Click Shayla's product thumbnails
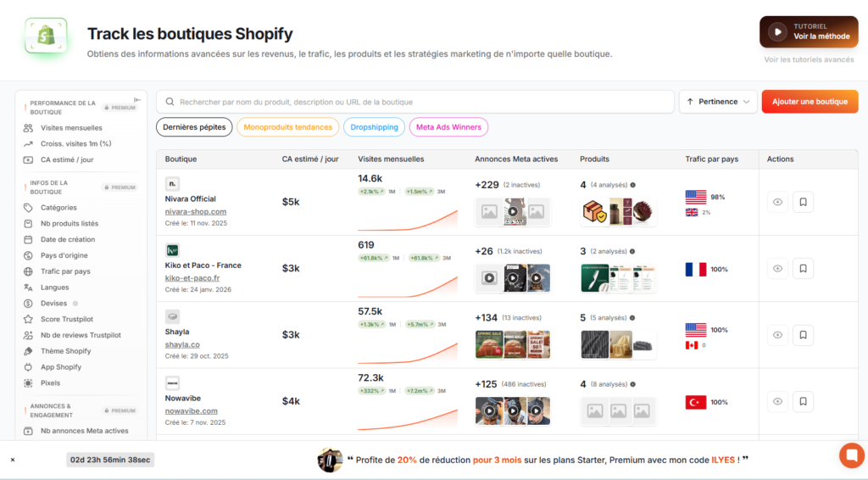This screenshot has width=868, height=480. (x=618, y=344)
